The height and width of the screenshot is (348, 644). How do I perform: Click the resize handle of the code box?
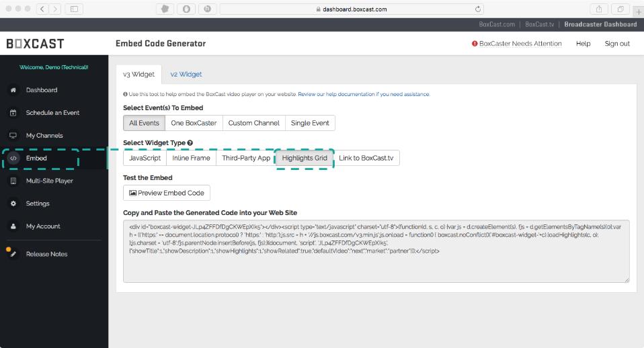click(x=627, y=279)
